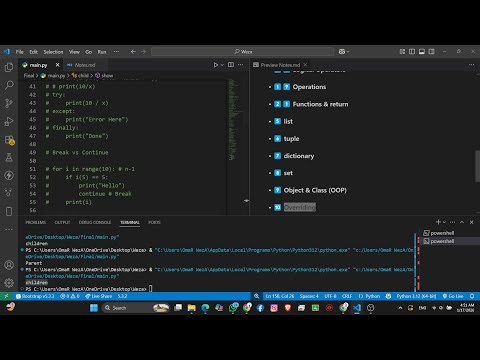Open the Manage gear menu
480x360 pixels.
pyautogui.click(x=9, y=283)
